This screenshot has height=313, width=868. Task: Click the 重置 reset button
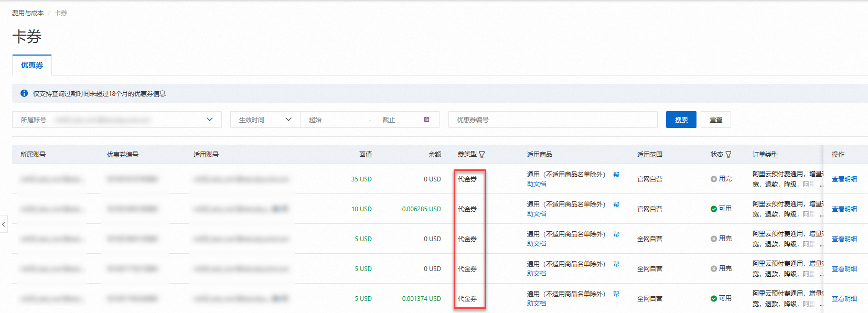[716, 120]
